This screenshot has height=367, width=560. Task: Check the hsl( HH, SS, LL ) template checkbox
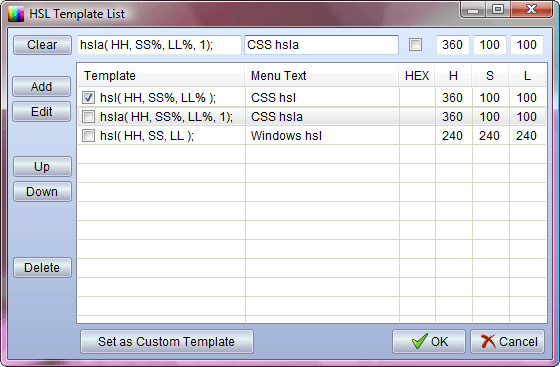pyautogui.click(x=88, y=136)
